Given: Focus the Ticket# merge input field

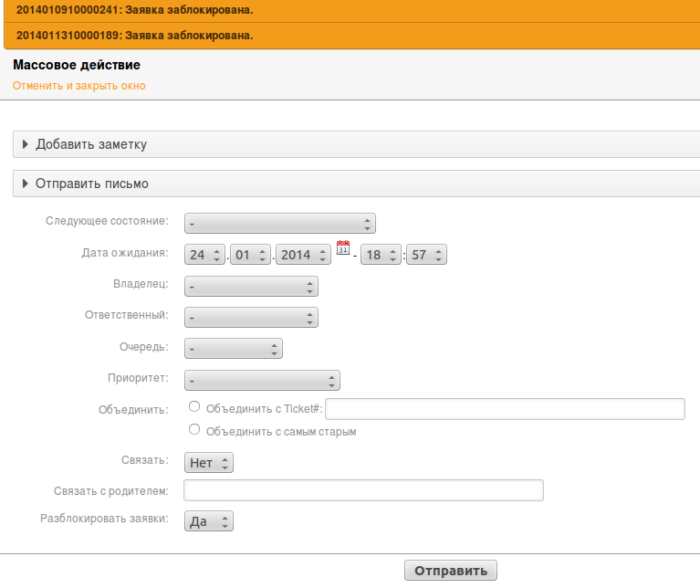Looking at the screenshot, I should click(505, 409).
